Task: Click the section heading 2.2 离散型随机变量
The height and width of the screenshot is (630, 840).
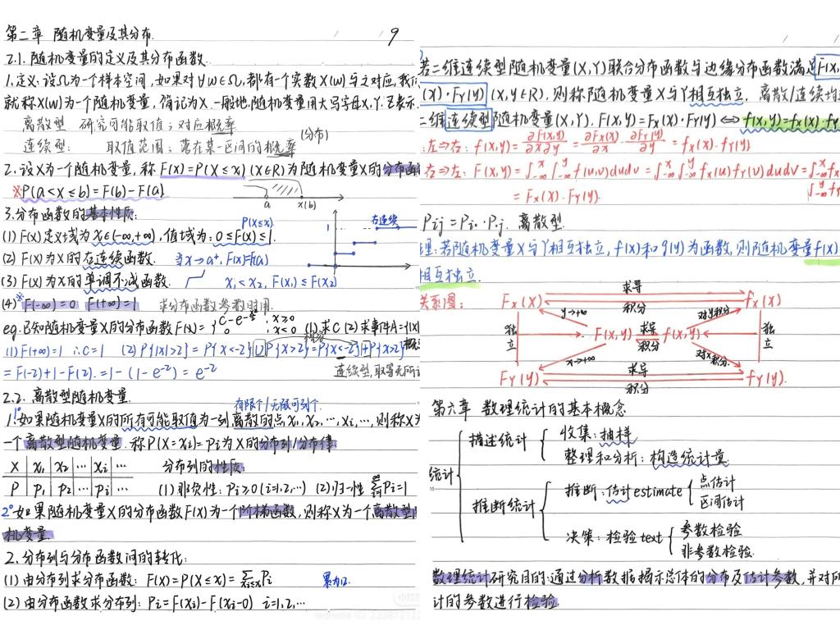Action: point(66,395)
